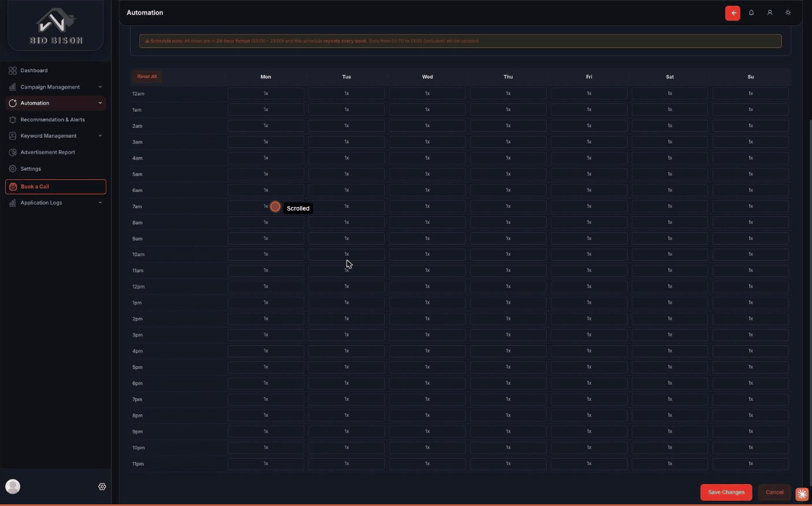Open the Advertisement Report page

[x=55, y=152]
